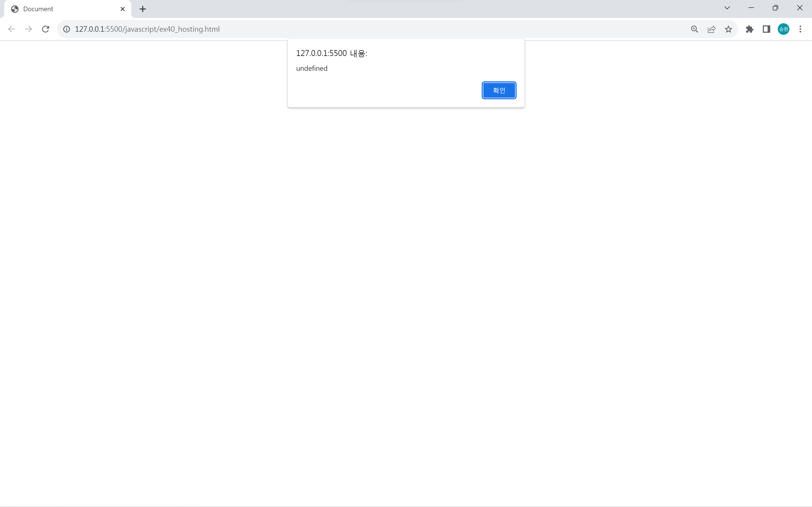This screenshot has height=507, width=812.
Task: Open the Extensions puzzle icon
Action: coord(749,29)
